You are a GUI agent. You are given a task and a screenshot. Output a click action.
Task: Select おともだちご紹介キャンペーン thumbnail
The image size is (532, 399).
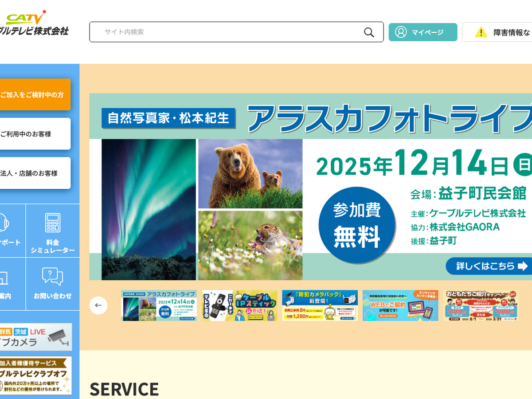point(481,305)
